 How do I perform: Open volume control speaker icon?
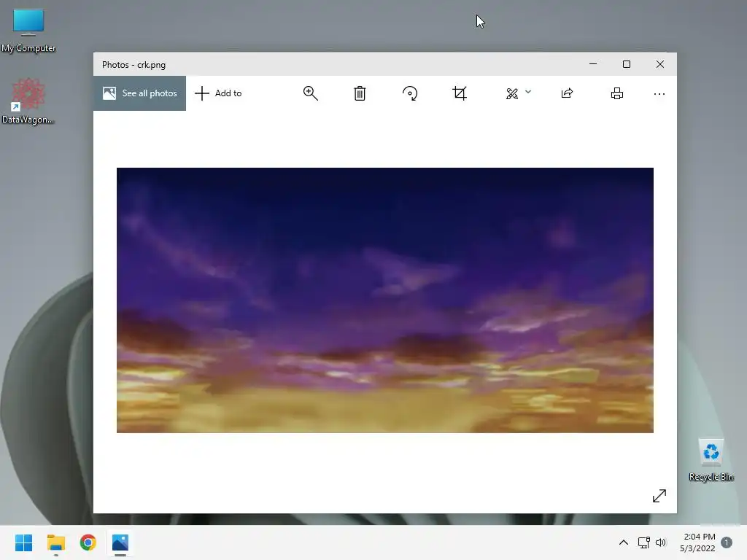[x=661, y=542]
